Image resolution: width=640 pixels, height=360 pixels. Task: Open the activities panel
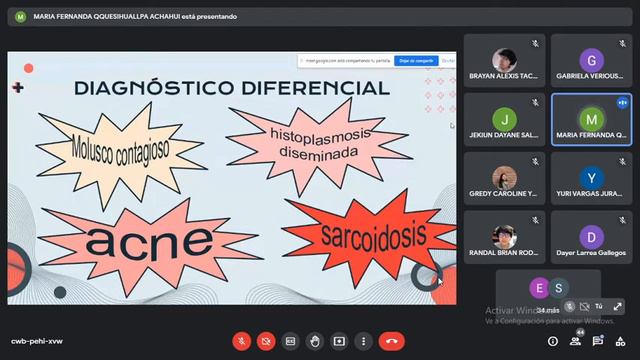620,341
